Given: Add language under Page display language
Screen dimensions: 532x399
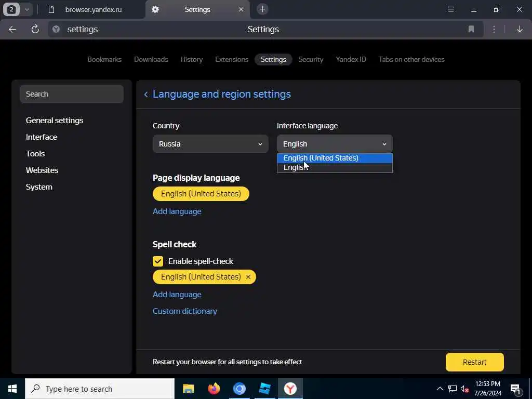Looking at the screenshot, I should click(x=177, y=211).
